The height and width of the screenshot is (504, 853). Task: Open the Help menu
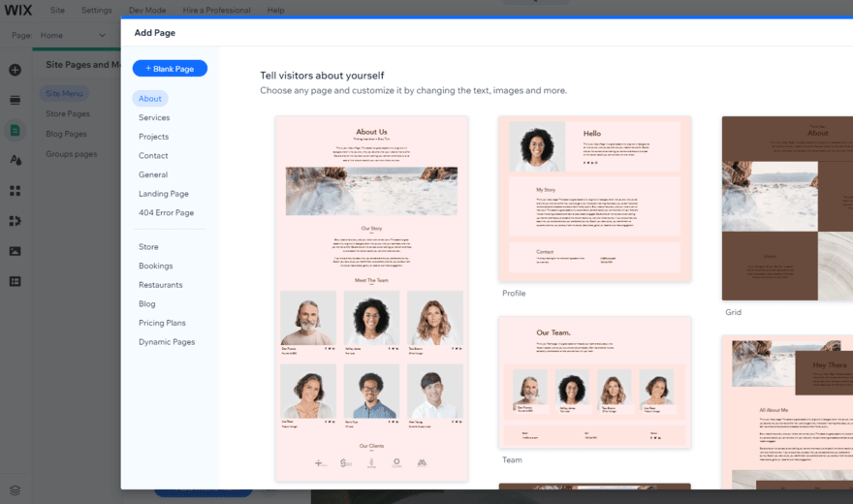pyautogui.click(x=276, y=10)
